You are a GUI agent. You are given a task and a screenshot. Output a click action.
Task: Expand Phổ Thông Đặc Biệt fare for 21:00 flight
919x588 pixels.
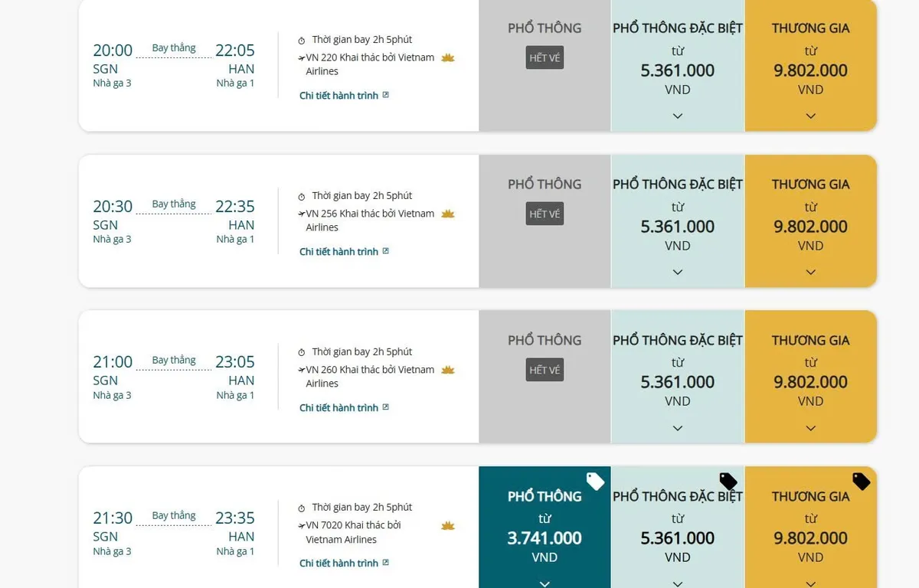coord(678,429)
